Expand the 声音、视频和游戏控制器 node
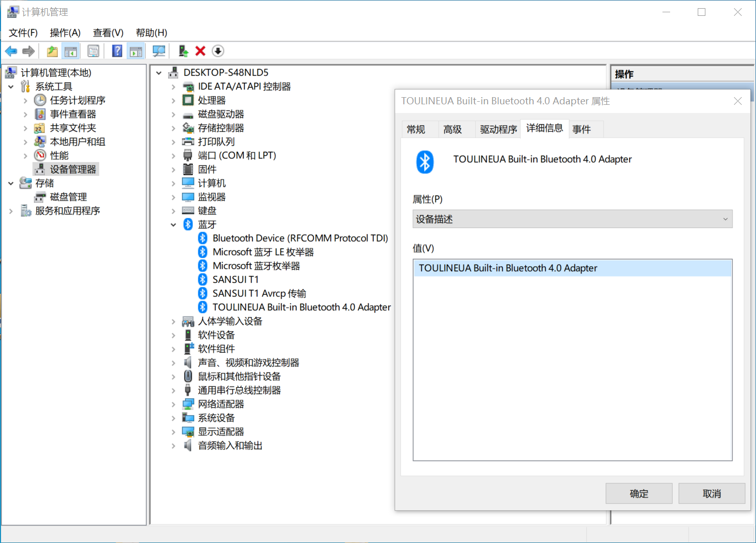The image size is (756, 543). [173, 363]
